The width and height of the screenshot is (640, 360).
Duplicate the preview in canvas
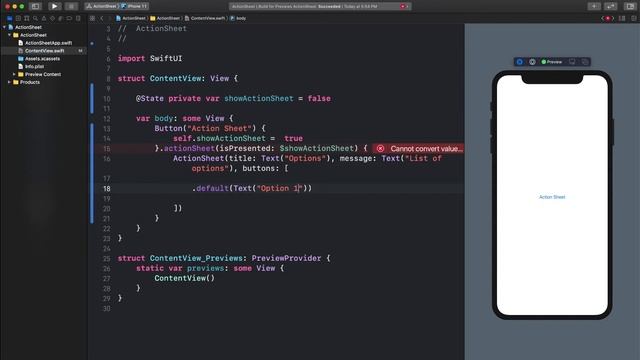point(585,62)
